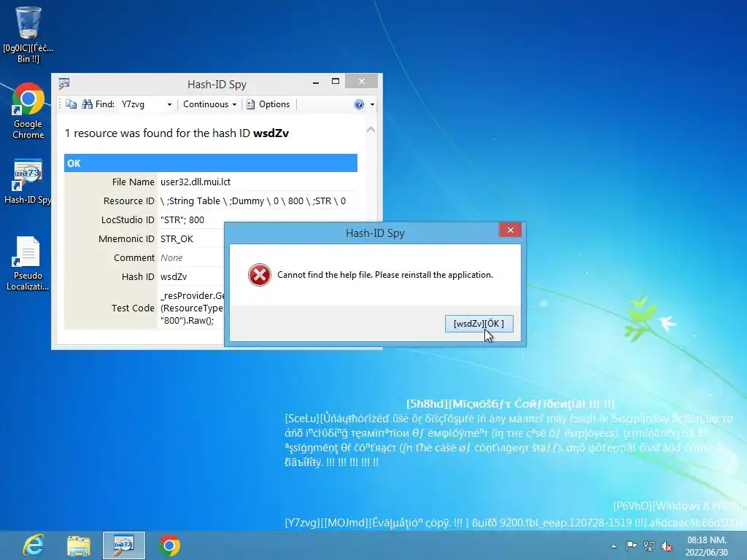747x560 pixels.
Task: Close the Hash-ID Spy error dialog
Action: coord(510,230)
